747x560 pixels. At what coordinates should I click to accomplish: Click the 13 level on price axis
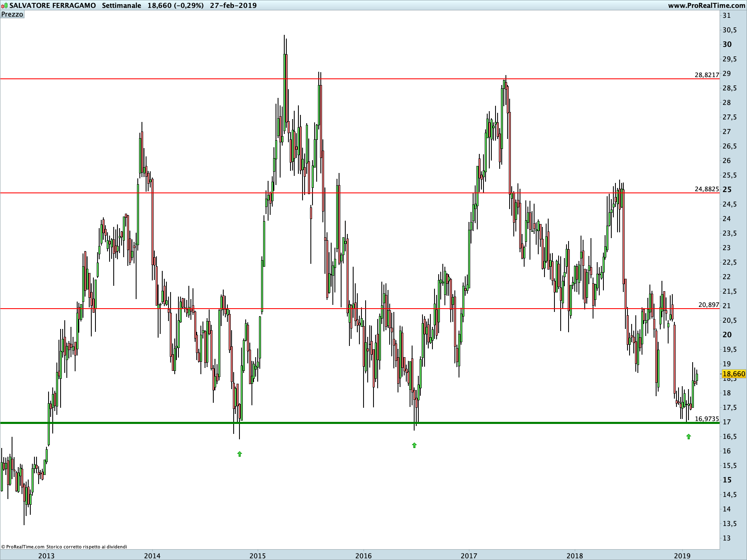click(x=727, y=538)
